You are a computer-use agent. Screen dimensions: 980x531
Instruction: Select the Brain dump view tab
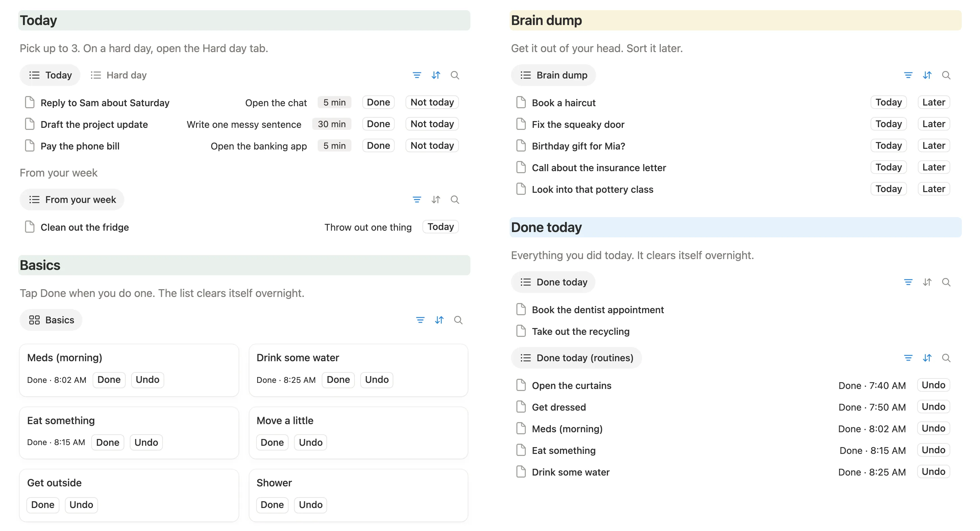tap(553, 75)
